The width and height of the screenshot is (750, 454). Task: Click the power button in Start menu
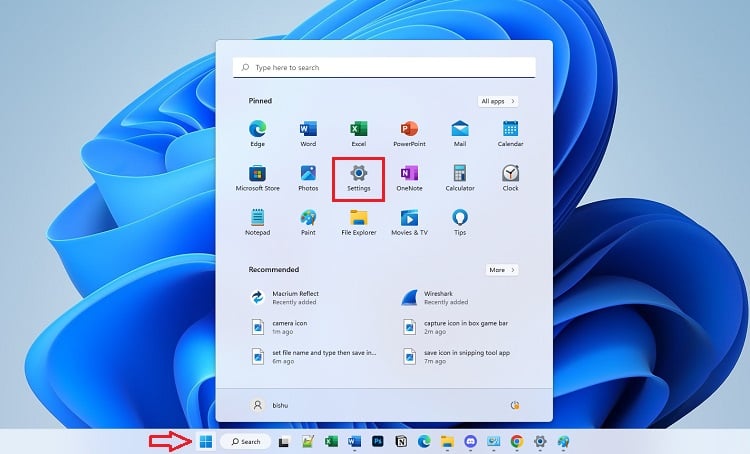point(515,405)
